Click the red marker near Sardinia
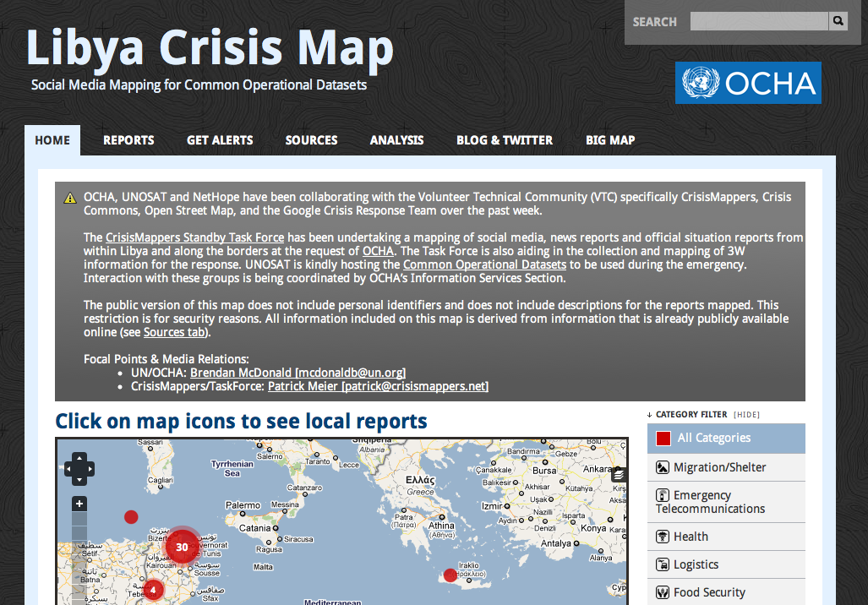The width and height of the screenshot is (868, 605). [x=131, y=517]
